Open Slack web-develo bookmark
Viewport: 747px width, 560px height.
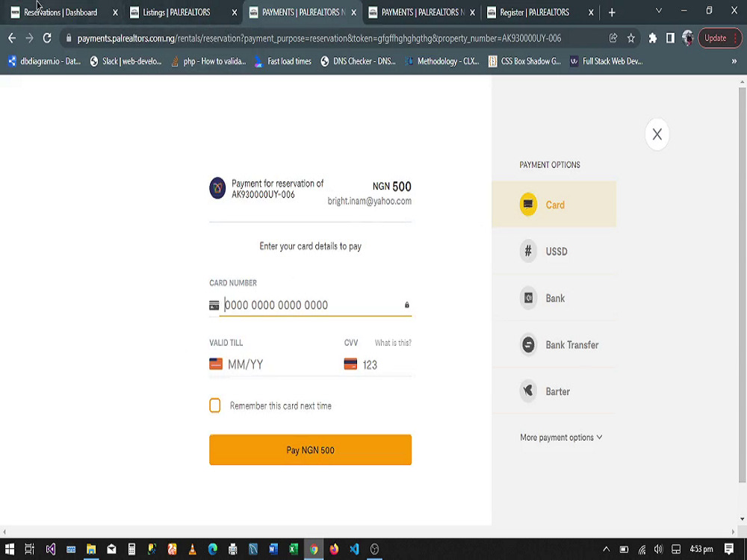click(125, 61)
